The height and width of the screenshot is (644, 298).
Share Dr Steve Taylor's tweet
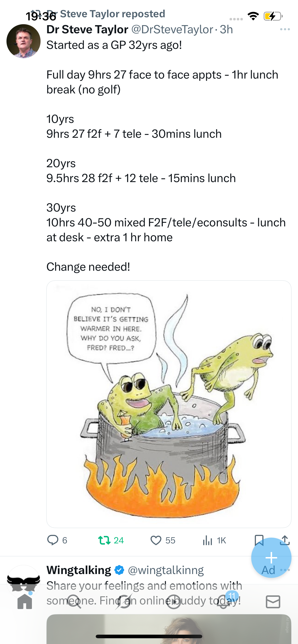point(285,540)
